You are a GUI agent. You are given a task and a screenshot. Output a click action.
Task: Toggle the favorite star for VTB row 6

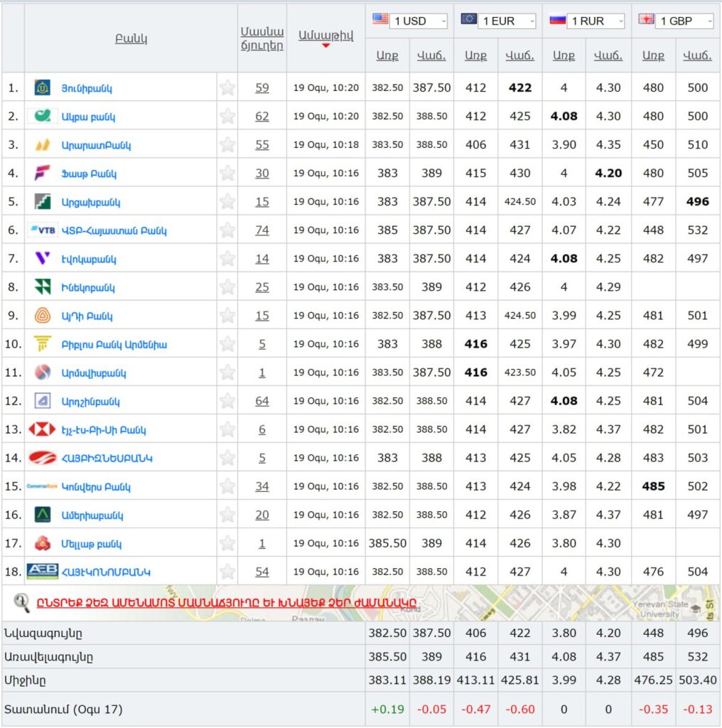[x=227, y=230]
